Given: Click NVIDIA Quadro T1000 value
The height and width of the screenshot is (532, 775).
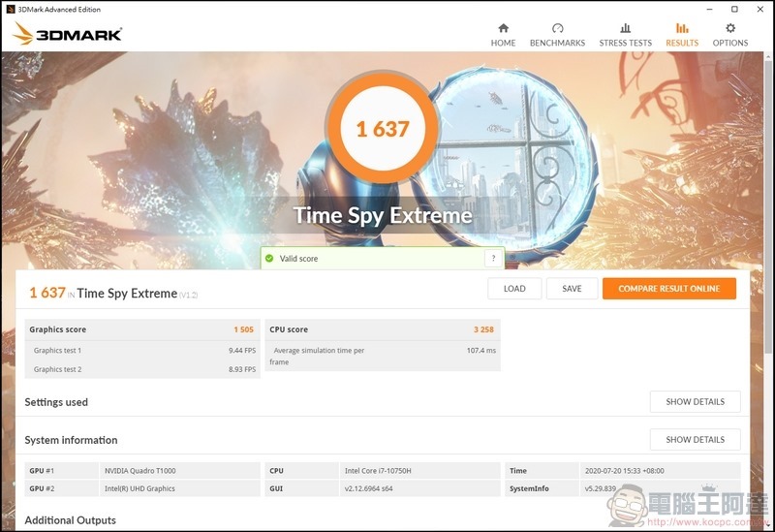Looking at the screenshot, I should 139,471.
